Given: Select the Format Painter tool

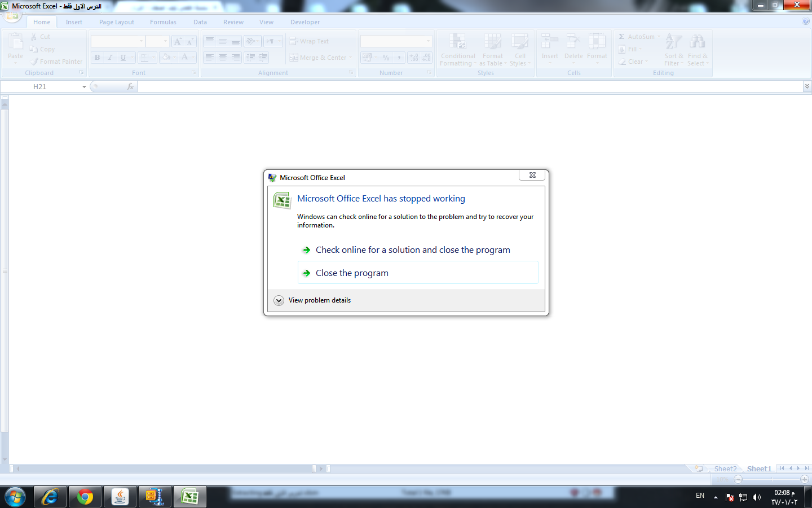Looking at the screenshot, I should (x=57, y=62).
